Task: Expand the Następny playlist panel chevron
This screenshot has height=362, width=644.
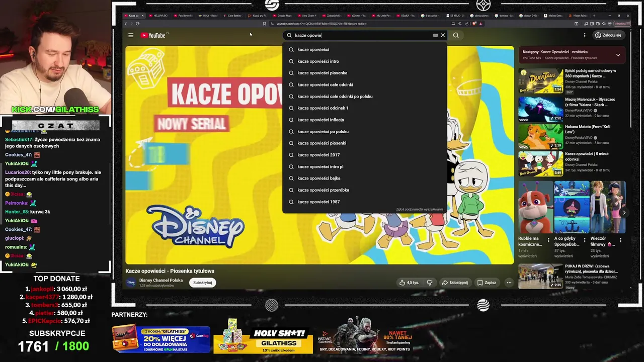Action: click(618, 55)
